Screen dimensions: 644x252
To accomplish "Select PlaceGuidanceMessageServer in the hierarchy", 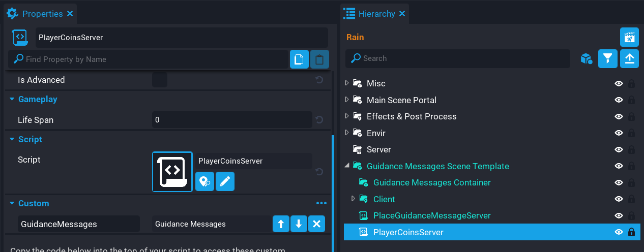I will pos(431,215).
